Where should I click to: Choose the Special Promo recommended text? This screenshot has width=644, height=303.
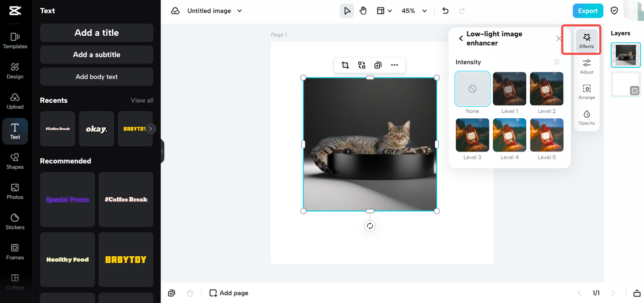[x=67, y=199]
